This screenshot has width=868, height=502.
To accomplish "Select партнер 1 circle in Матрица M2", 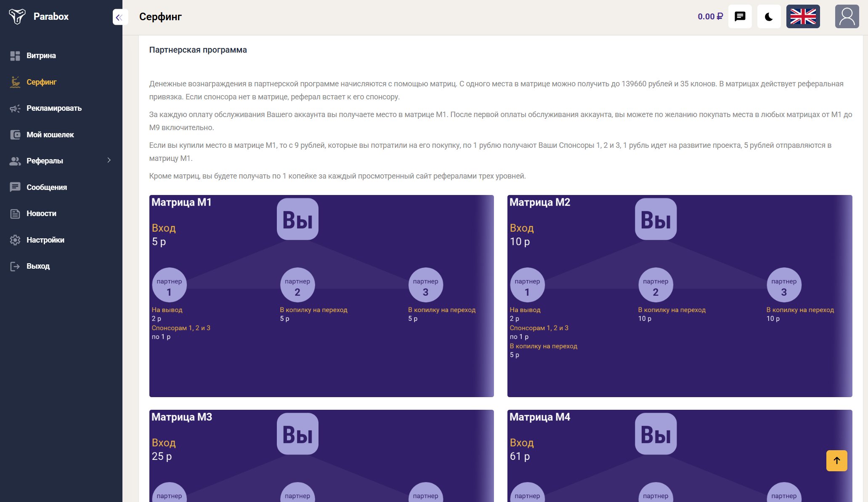I will coord(528,285).
